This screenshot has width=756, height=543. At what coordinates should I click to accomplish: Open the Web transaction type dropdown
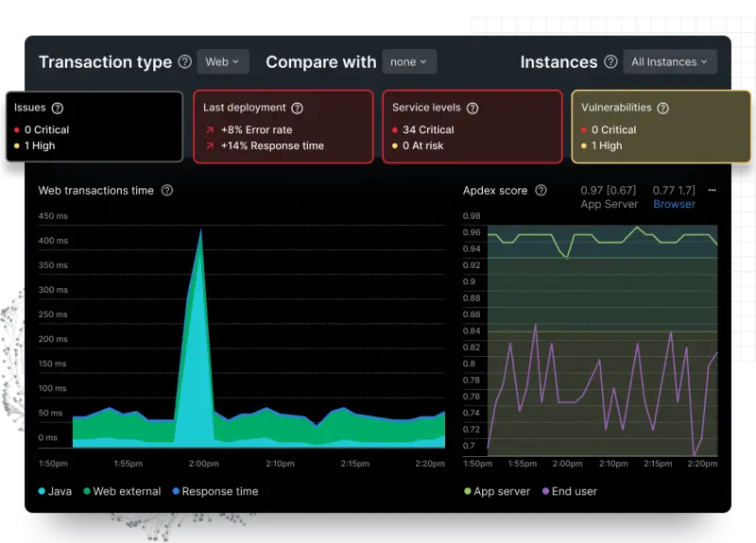[x=223, y=61]
